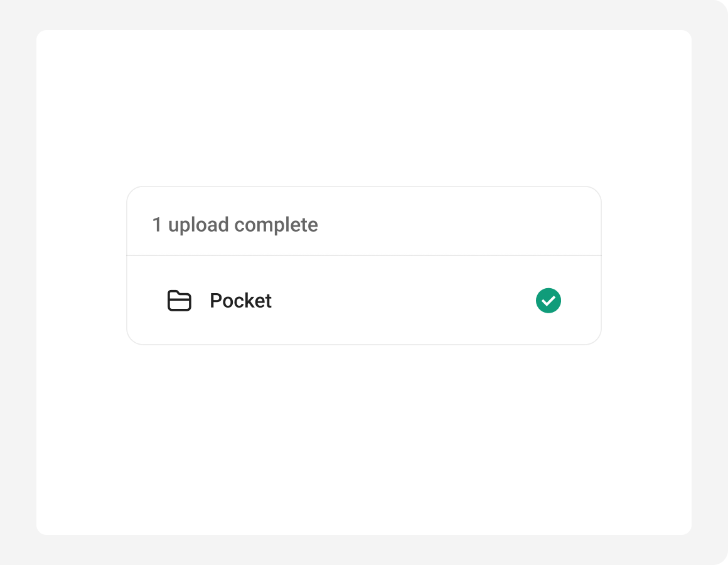Click the Pocket label
Screen dimensions: 728x565
[241, 301]
